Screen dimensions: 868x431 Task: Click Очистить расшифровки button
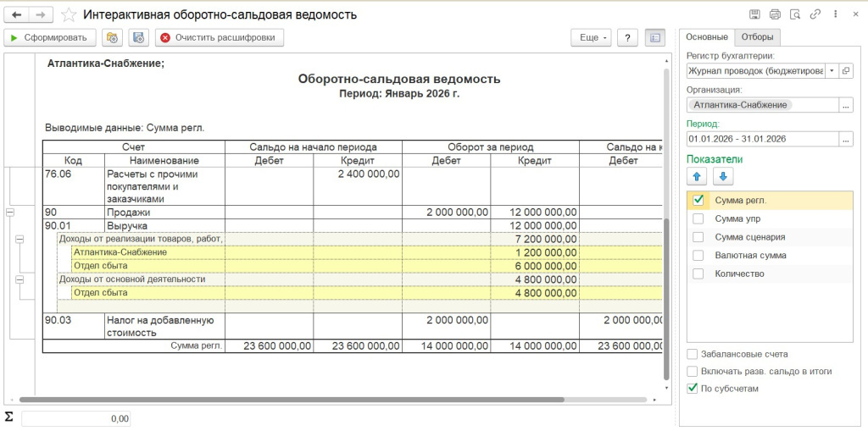click(x=218, y=37)
